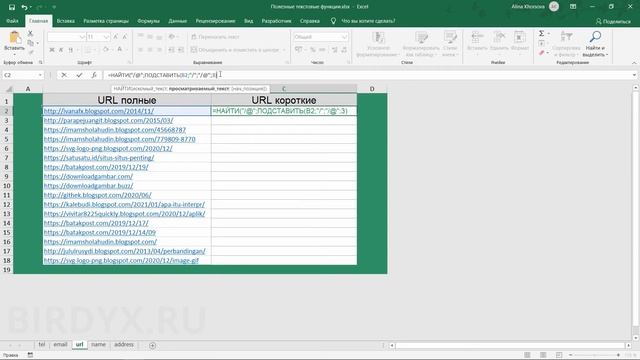Click the zoom slider in status bar
This screenshot has height=360, width=640.
pos(594,355)
